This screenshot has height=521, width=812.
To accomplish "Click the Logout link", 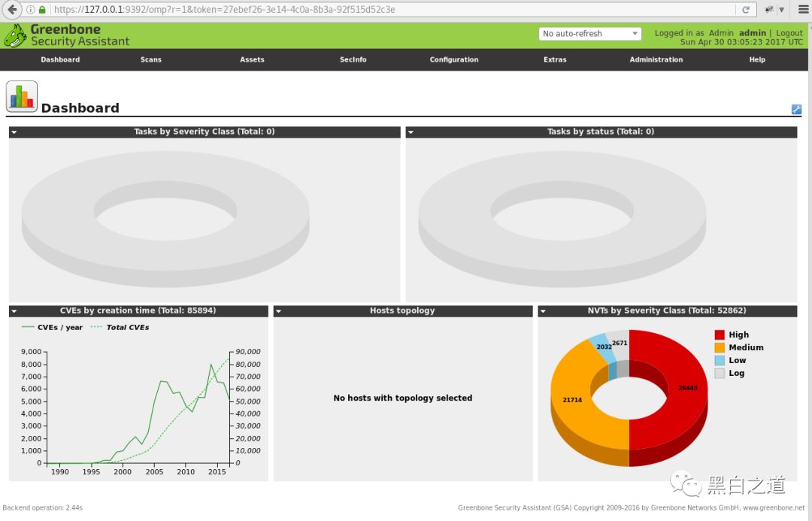I will point(789,32).
